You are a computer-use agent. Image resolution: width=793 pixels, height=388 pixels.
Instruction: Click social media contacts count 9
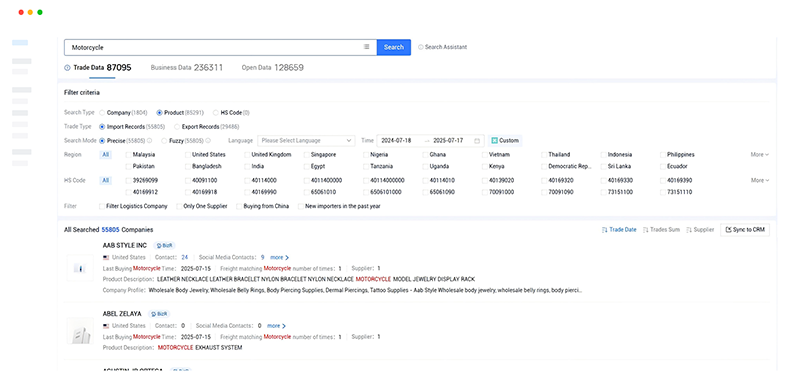(x=262, y=257)
